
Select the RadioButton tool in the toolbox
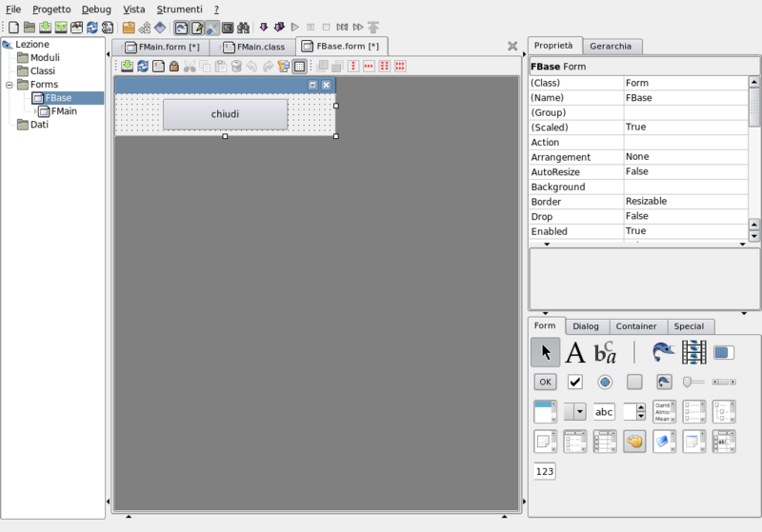click(x=605, y=382)
